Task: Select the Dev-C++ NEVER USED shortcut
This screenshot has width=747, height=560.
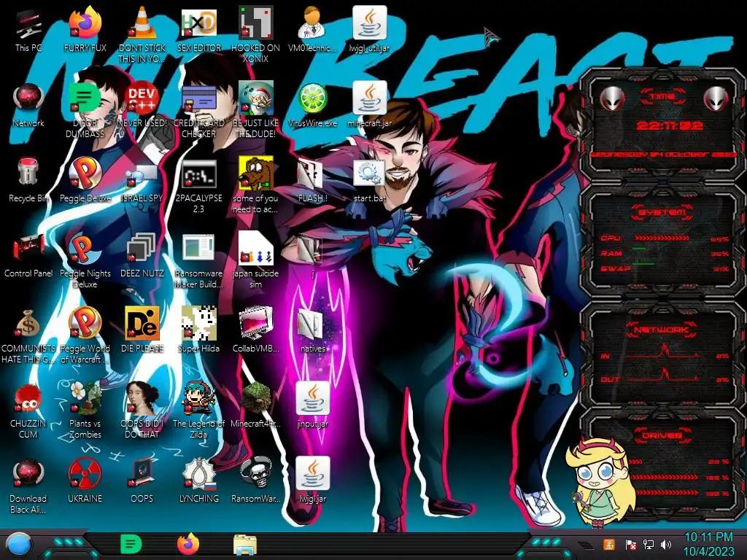Action: coord(142,99)
